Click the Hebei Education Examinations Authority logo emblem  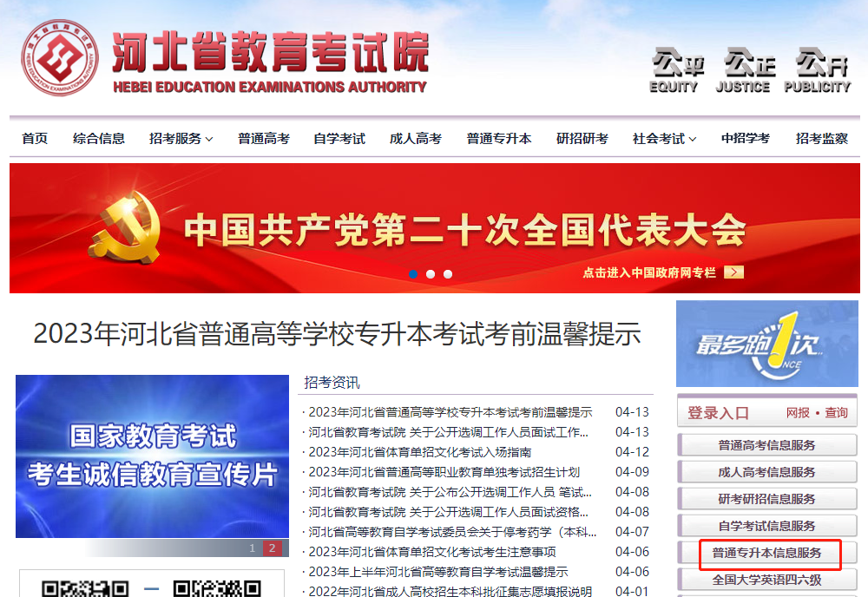point(60,57)
